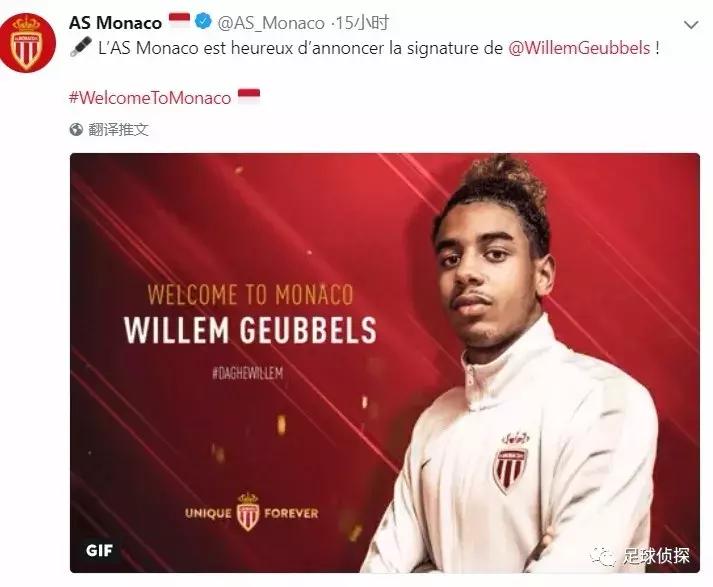Play the GIF via GIF badge
Viewport: 713px width, 587px height.
pos(99,551)
